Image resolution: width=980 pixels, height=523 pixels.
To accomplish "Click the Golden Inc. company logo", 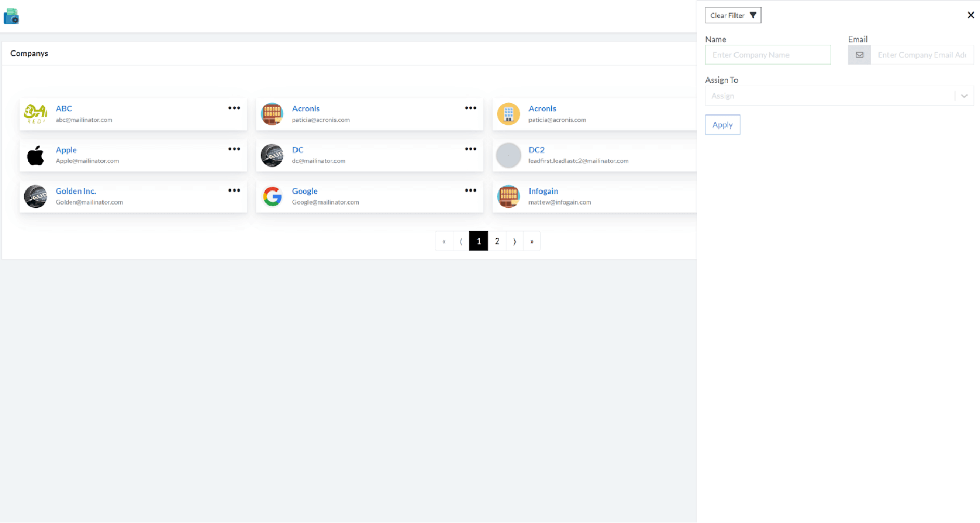I will [35, 196].
